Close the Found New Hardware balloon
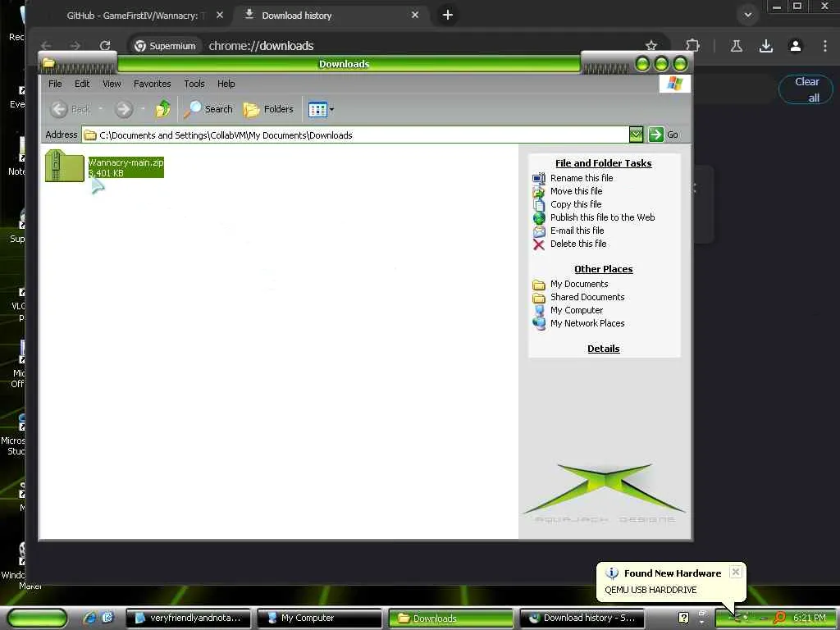 (736, 572)
